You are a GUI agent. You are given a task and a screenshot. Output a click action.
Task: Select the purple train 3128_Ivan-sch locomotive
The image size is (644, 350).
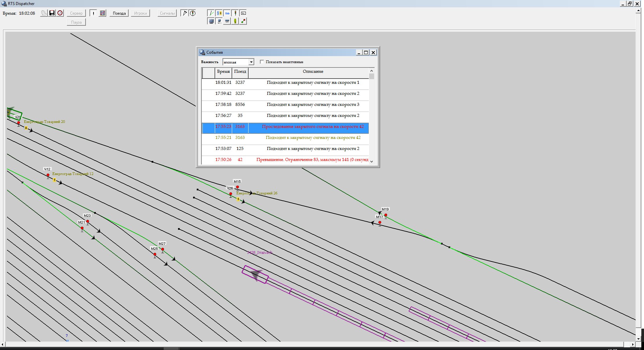[255, 275]
